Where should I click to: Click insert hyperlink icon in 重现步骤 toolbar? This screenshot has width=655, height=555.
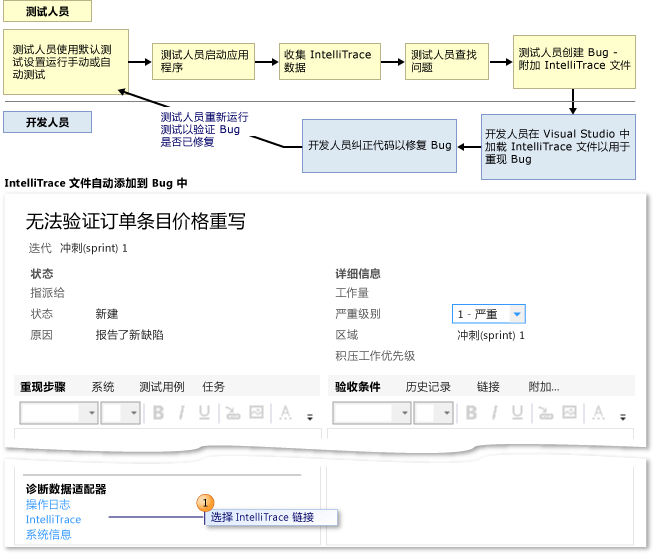(233, 413)
